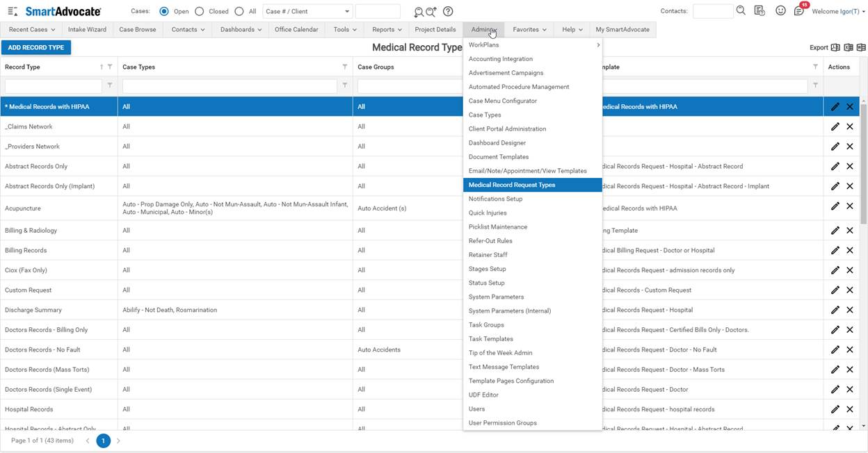Expand the Reports menu
The width and height of the screenshot is (868, 453).
pyautogui.click(x=387, y=29)
